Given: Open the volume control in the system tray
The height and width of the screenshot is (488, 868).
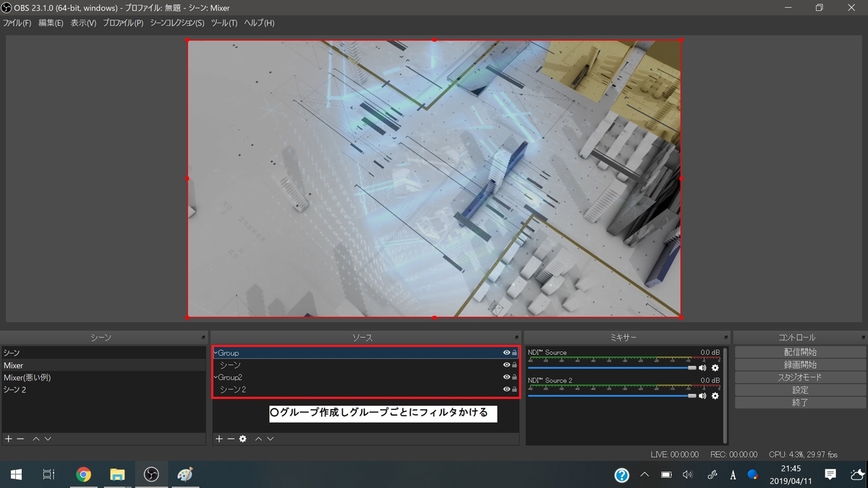Looking at the screenshot, I should 687,475.
